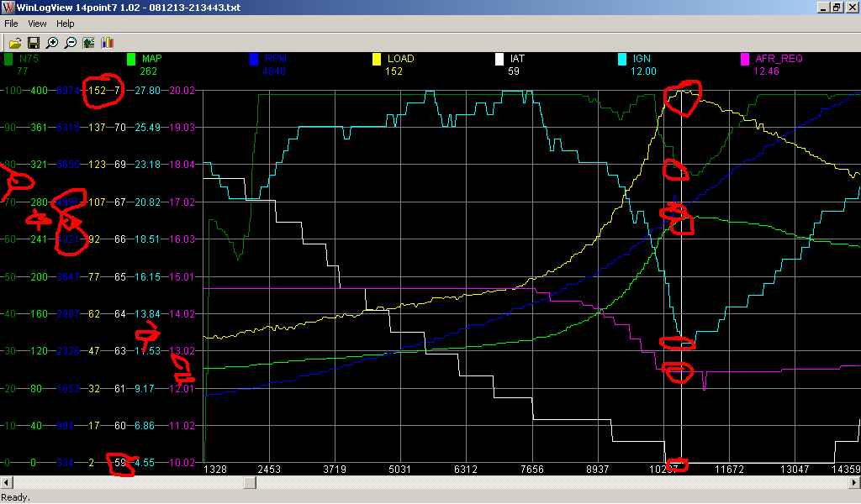
Task: Select the blue RPM color swatch
Action: [254, 60]
